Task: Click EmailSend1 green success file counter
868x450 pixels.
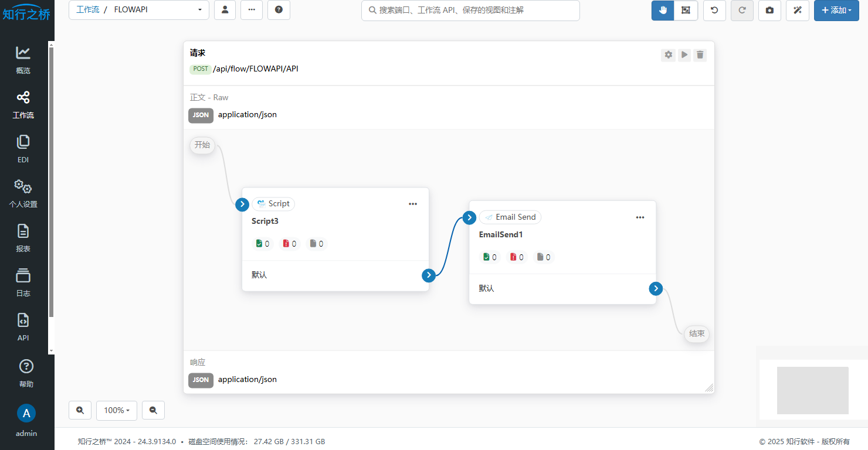Action: click(x=490, y=257)
